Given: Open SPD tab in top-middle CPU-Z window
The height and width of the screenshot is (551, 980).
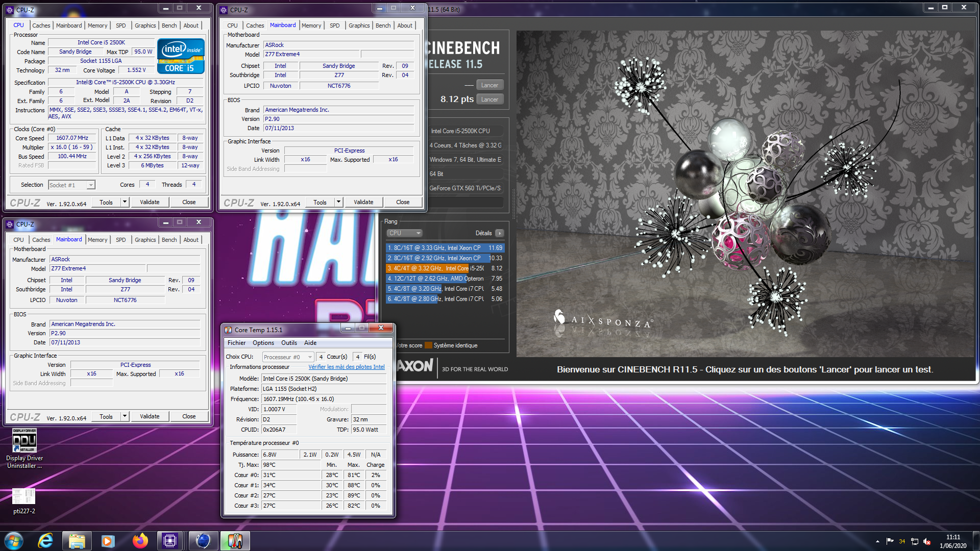Looking at the screenshot, I should click(334, 26).
